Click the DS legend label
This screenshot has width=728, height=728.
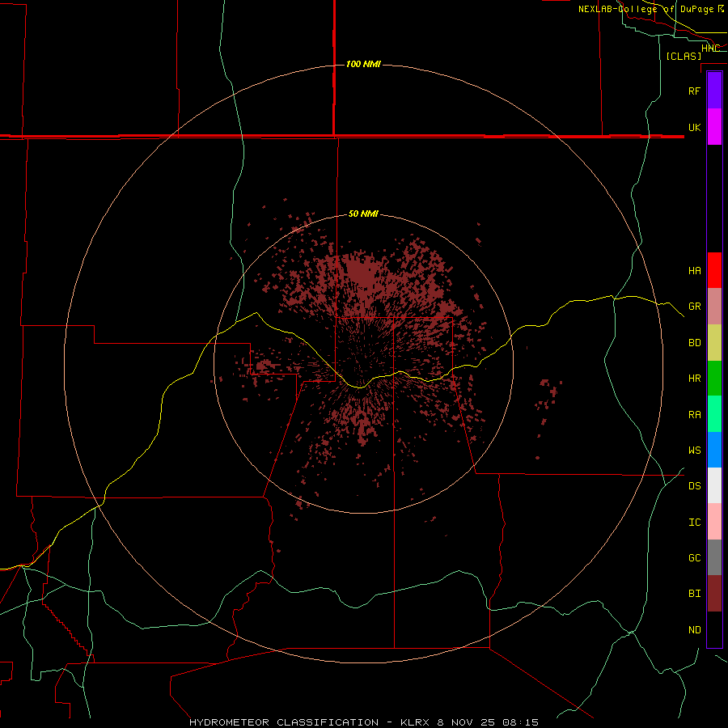694,486
